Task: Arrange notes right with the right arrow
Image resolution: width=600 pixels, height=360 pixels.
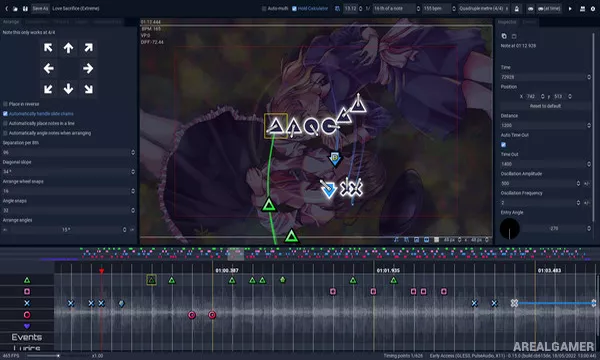Action: 88,68
